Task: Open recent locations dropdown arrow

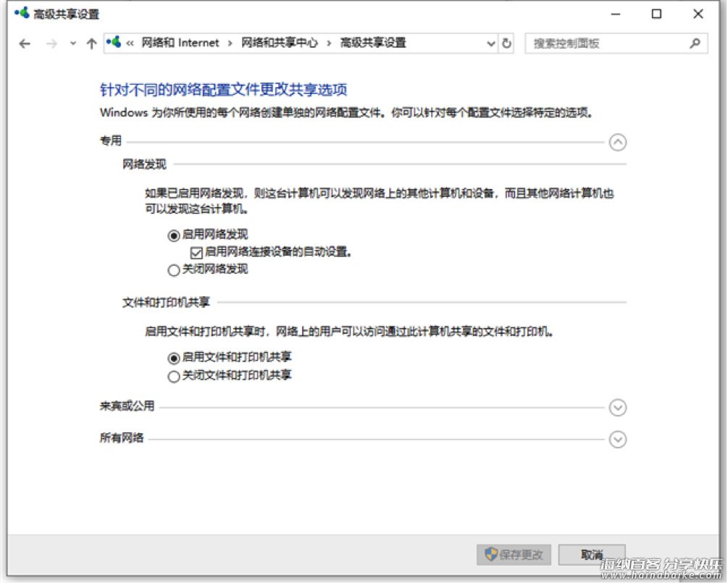Action: pyautogui.click(x=72, y=43)
